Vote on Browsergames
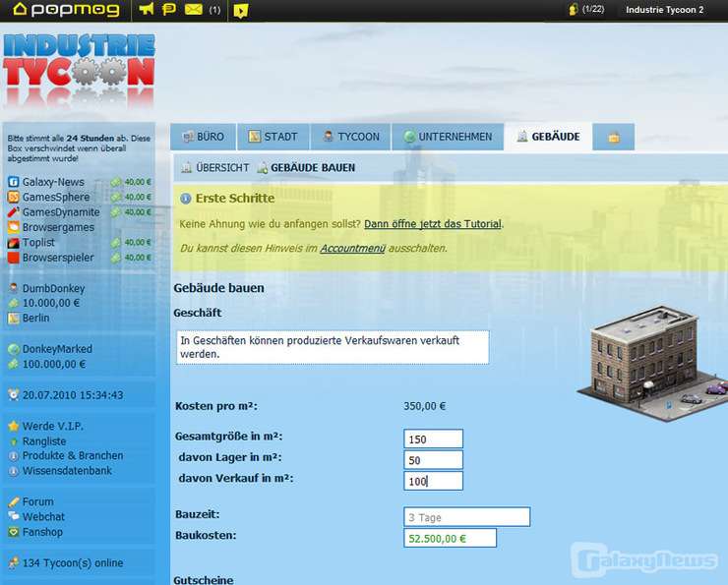The height and width of the screenshot is (585, 728). [x=58, y=227]
